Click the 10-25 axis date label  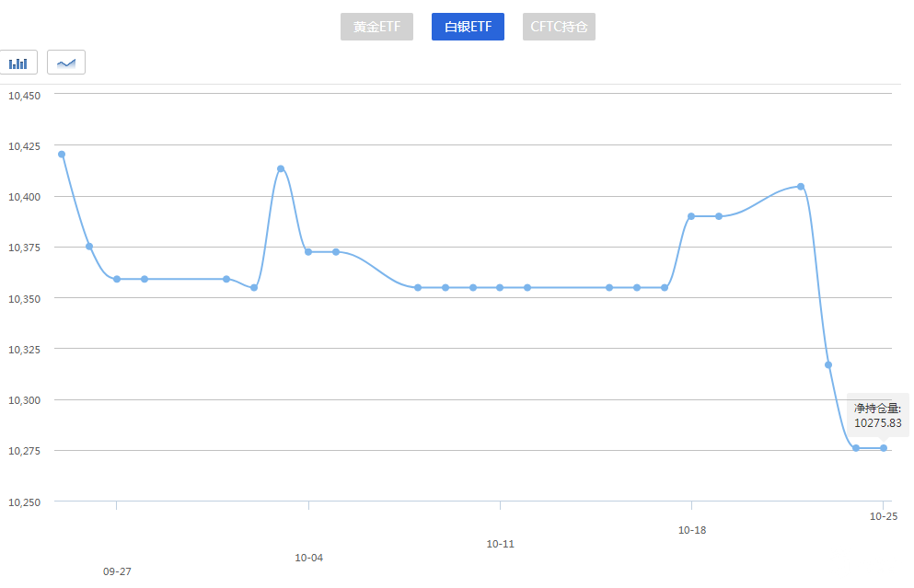point(884,516)
